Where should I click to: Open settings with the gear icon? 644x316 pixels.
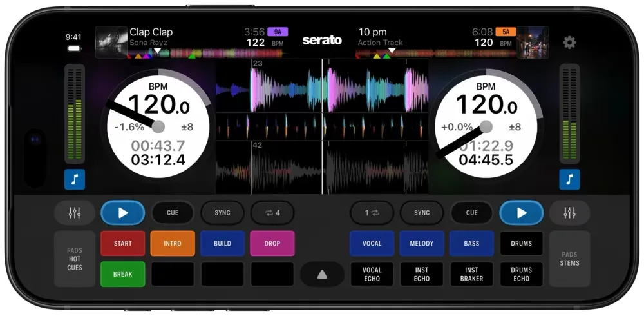pyautogui.click(x=569, y=43)
